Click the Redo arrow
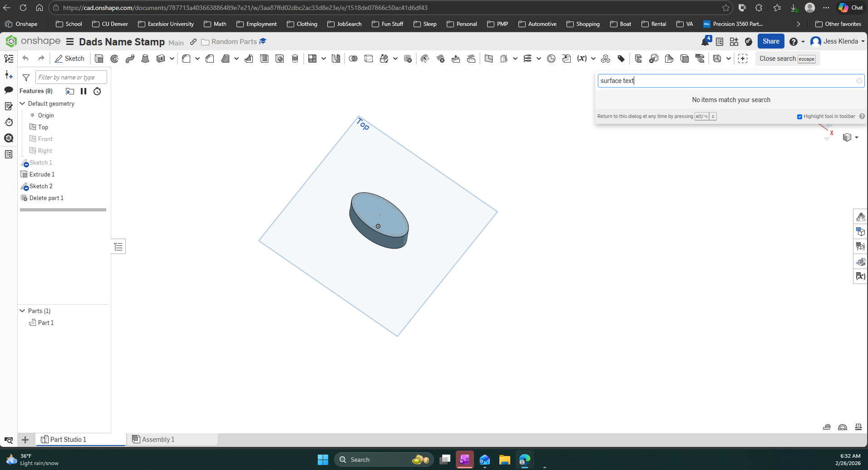Screen dimensions: 868x470 (x=41, y=59)
